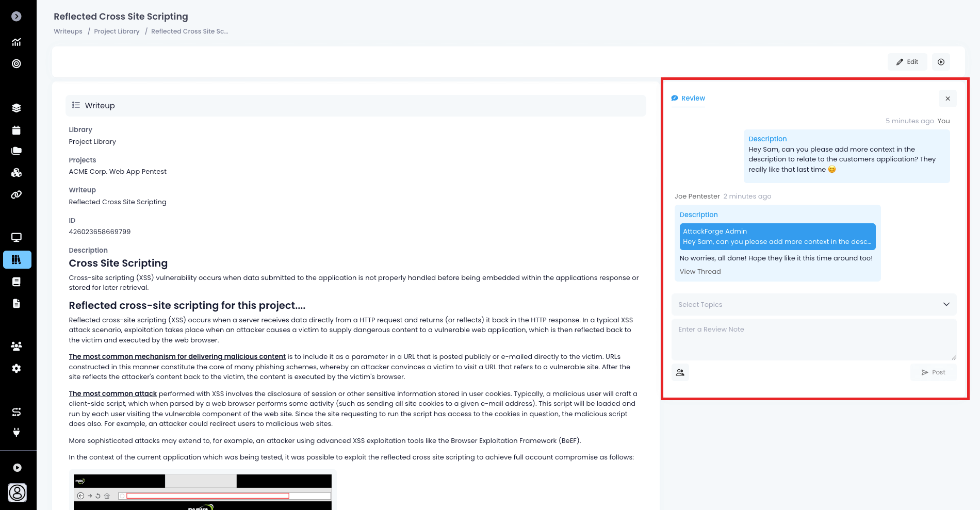Open the calendar icon in sidebar
Viewport: 980px width, 510px height.
(17, 130)
